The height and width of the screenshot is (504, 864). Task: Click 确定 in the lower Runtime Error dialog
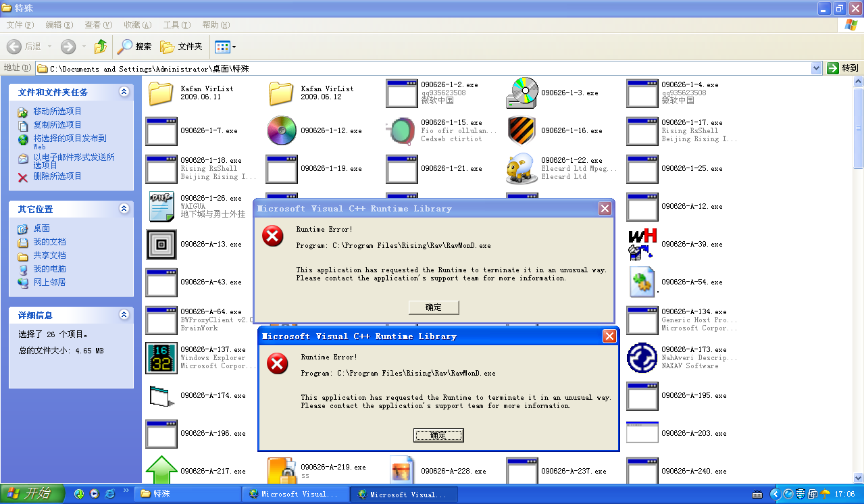[438, 435]
